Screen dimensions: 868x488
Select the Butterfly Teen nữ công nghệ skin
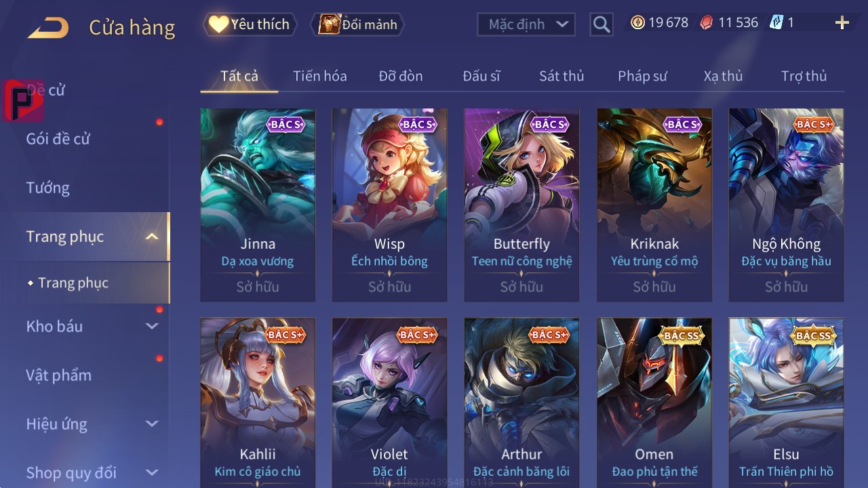click(x=521, y=205)
